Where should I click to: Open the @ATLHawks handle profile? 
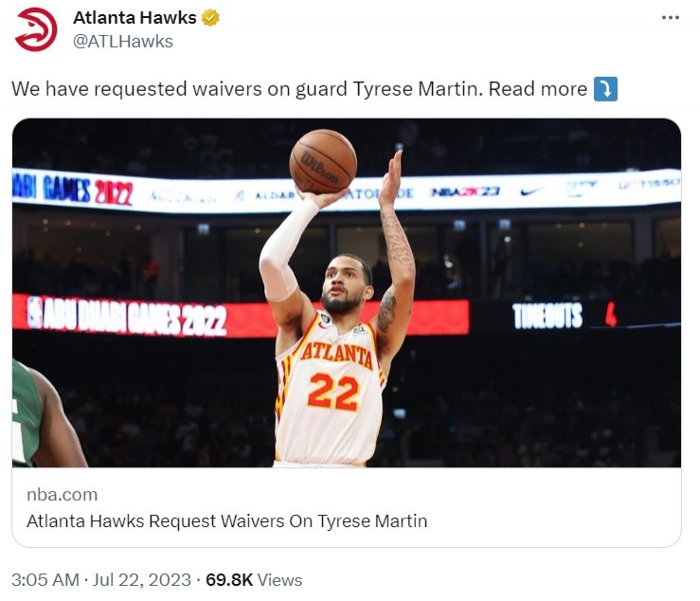(x=123, y=42)
